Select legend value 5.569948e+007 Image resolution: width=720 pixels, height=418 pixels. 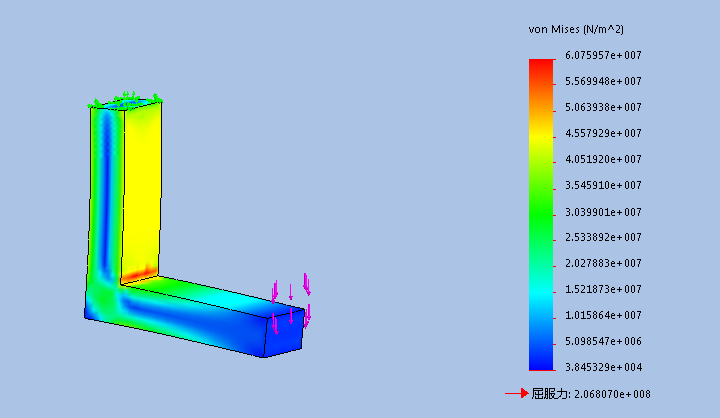tap(603, 81)
